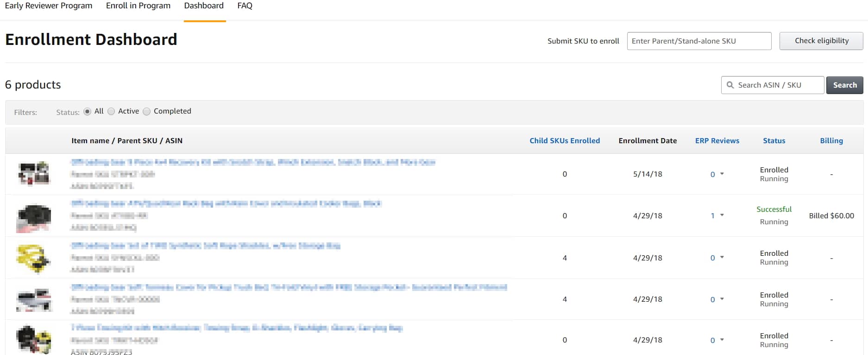Open the black rack bag product thumbnail

point(34,217)
